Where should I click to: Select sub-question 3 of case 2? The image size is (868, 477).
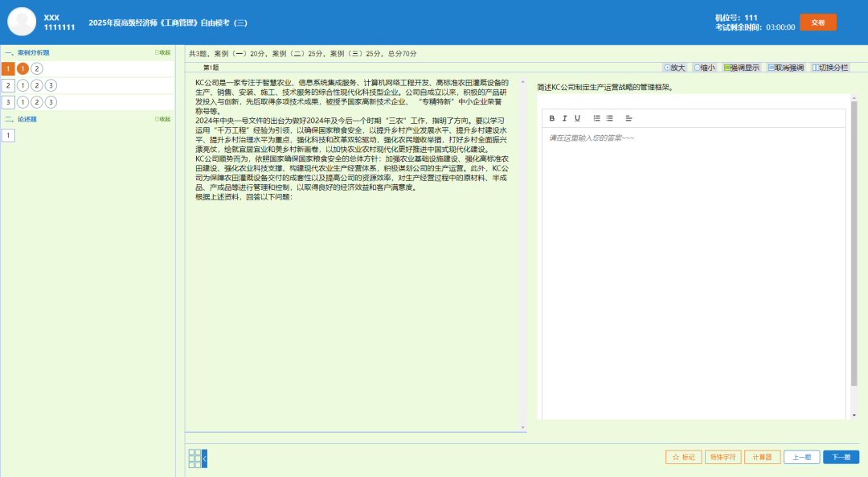[51, 85]
